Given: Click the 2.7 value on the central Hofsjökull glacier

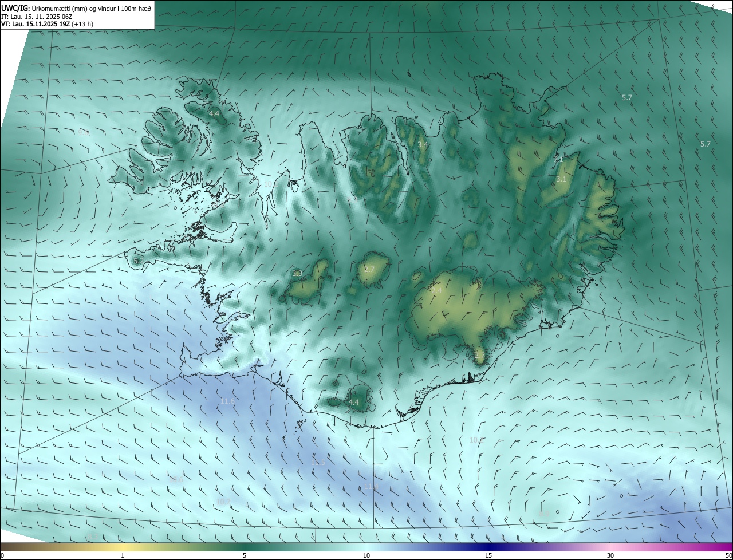Looking at the screenshot, I should 369,270.
